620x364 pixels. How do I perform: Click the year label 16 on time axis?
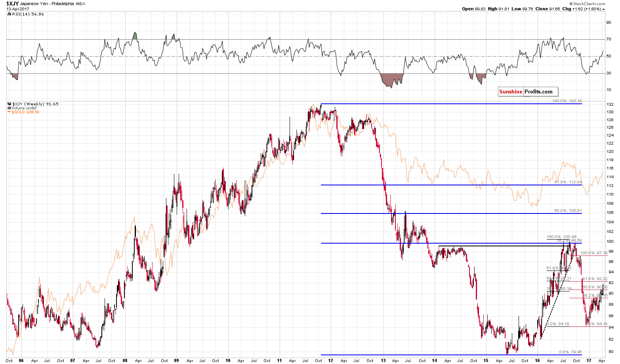coord(538,360)
